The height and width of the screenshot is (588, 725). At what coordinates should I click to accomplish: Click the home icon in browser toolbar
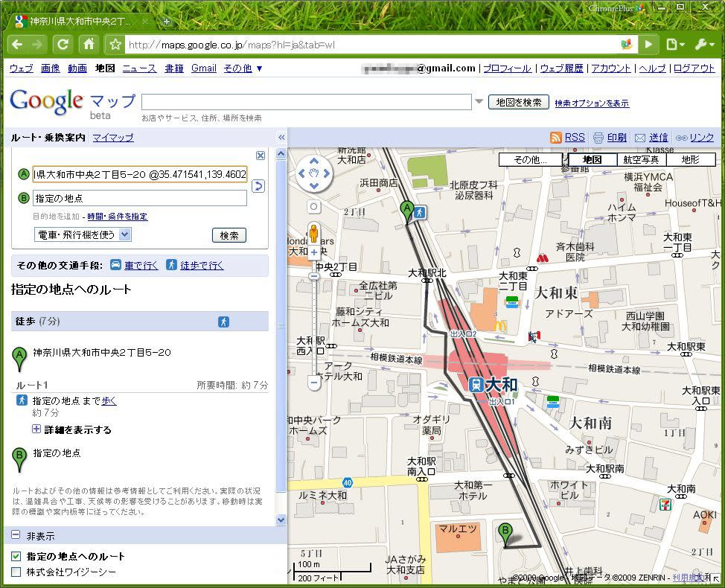pos(88,44)
